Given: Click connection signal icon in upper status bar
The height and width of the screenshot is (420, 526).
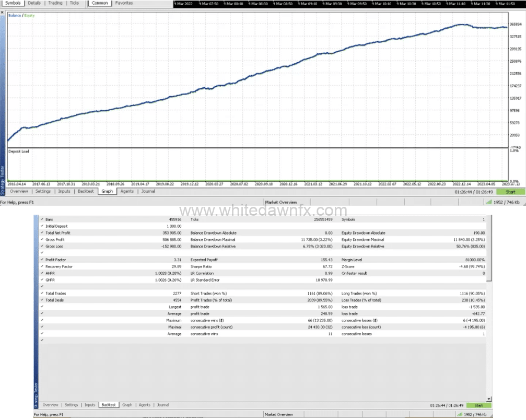Looking at the screenshot, I should [489, 202].
